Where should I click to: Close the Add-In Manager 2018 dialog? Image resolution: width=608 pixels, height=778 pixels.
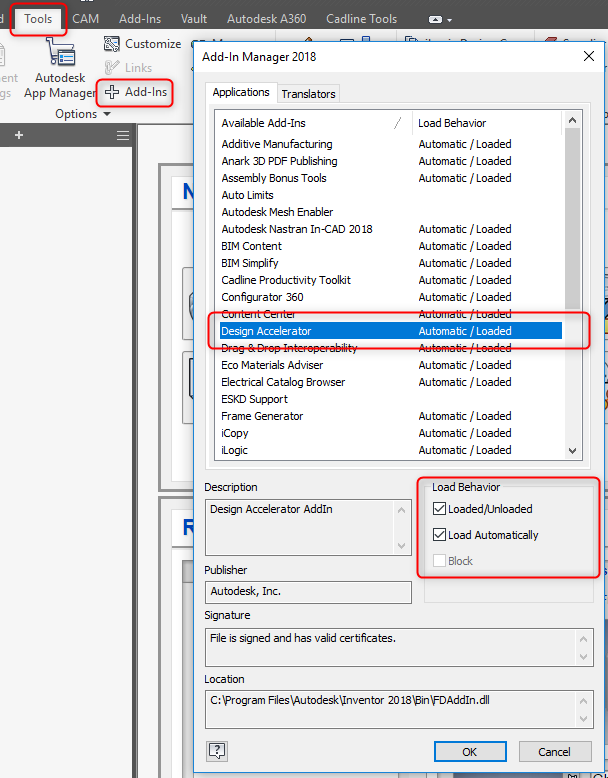coord(589,56)
